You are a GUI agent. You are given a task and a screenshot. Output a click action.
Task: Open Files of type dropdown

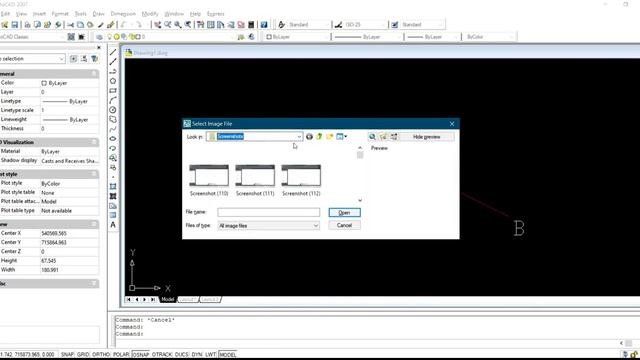316,226
